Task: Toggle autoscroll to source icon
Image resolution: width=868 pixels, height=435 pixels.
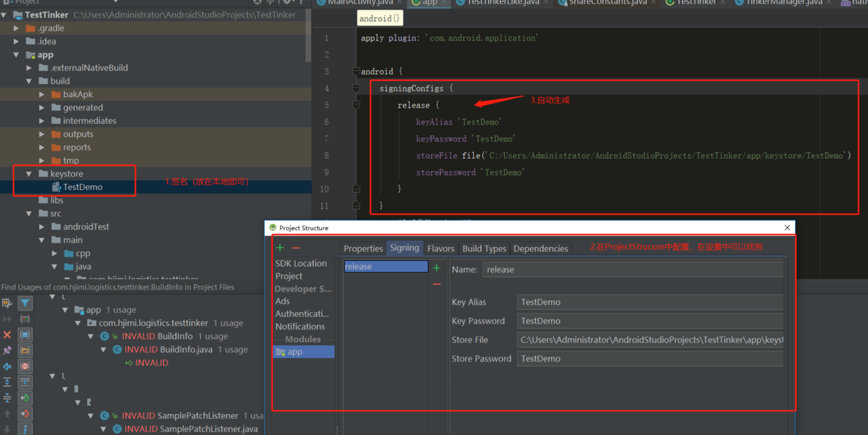Action: [24, 382]
